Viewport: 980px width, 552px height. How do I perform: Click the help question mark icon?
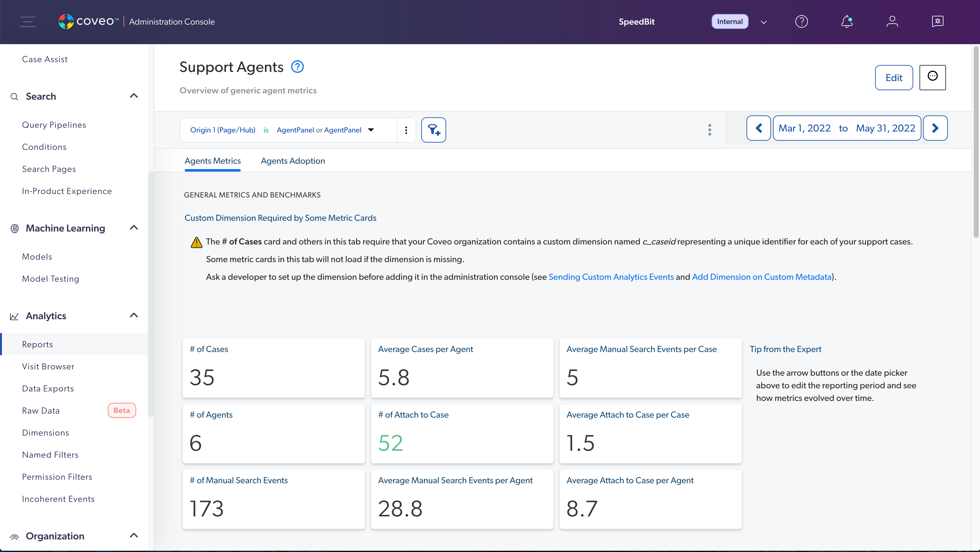point(802,21)
